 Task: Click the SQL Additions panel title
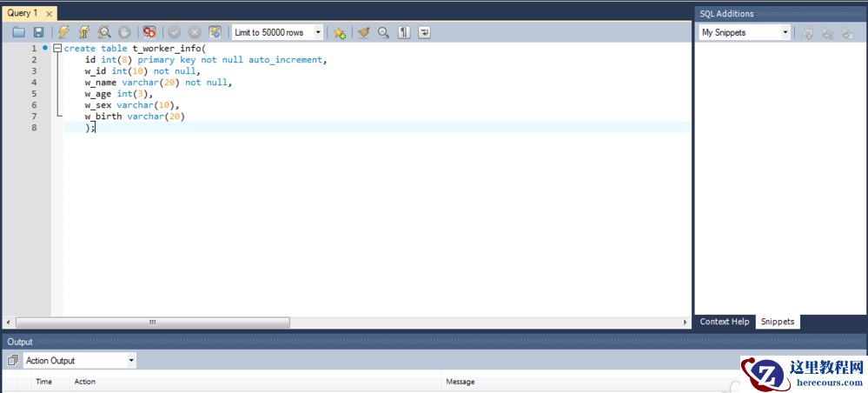coord(726,13)
